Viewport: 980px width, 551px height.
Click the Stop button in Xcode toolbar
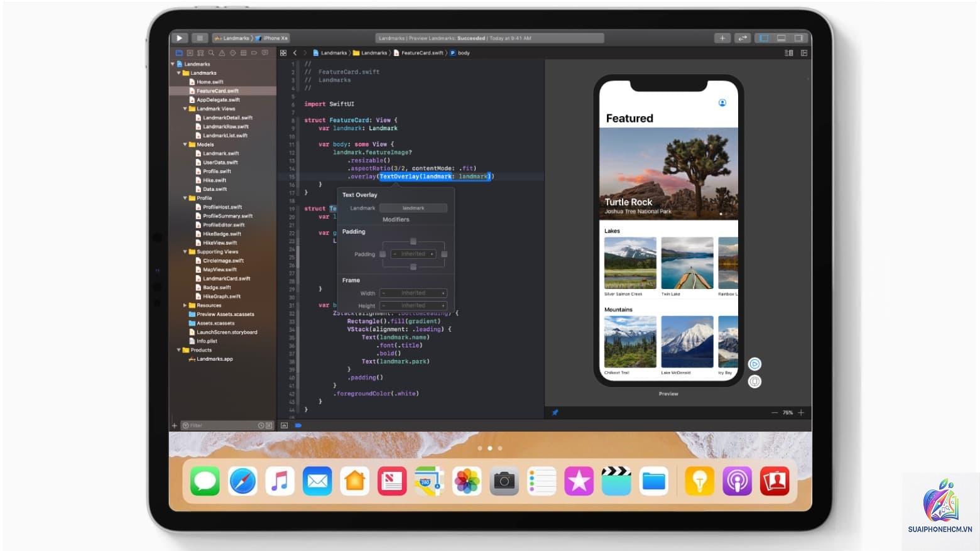[200, 38]
